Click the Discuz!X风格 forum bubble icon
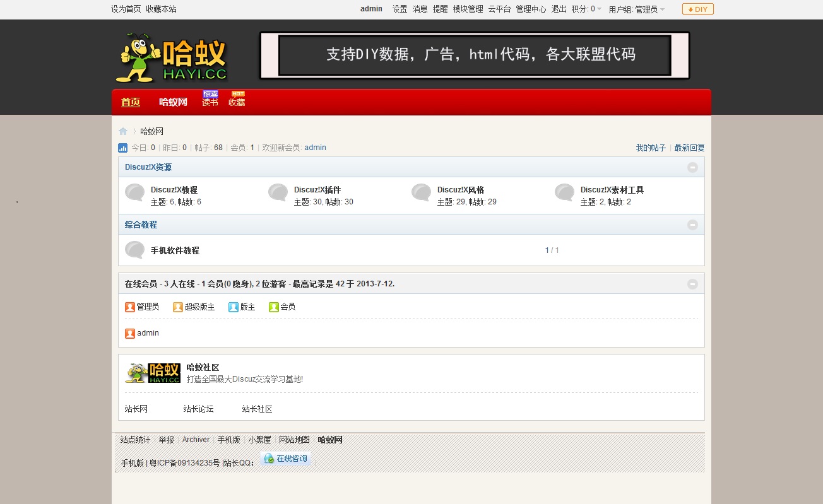823x504 pixels. tap(422, 192)
